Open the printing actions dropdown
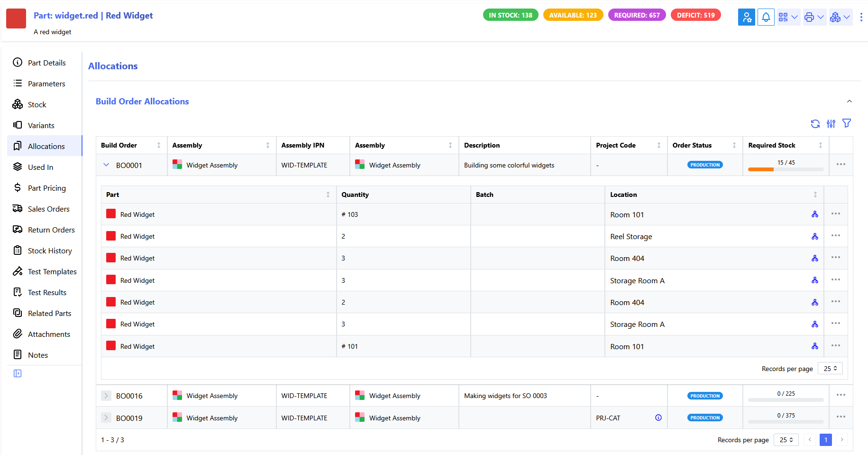Viewport: 868px width, 455px height. click(814, 18)
